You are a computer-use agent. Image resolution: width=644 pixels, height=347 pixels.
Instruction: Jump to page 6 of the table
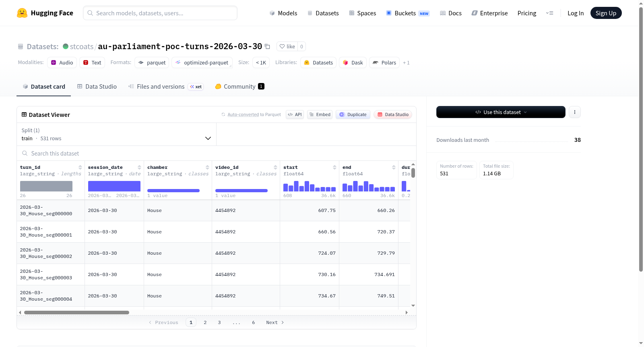coord(254,322)
